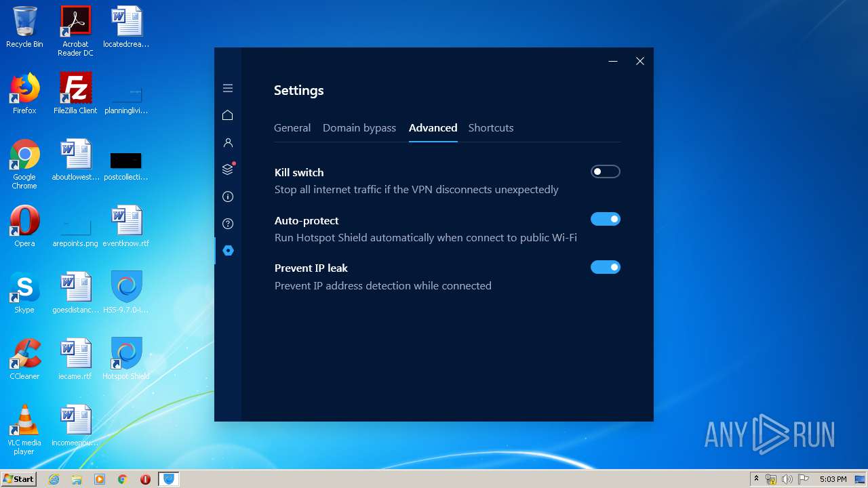Open the Help question mark icon
This screenshot has width=868, height=488.
point(228,224)
